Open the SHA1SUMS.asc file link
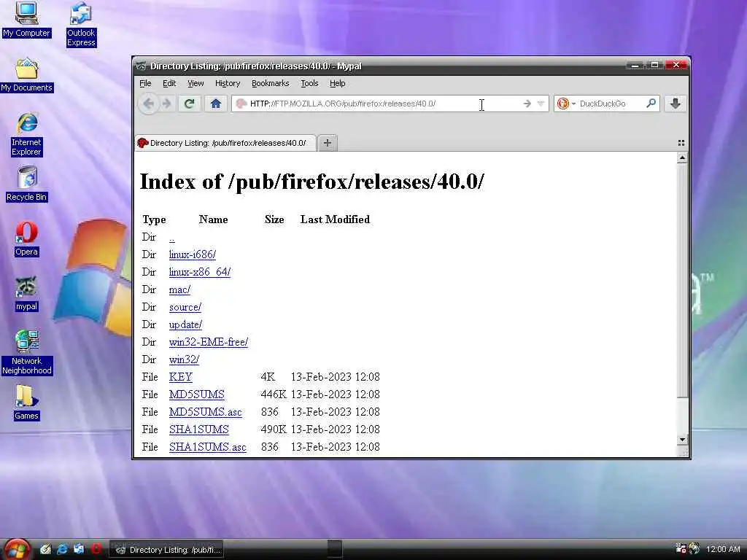The width and height of the screenshot is (747, 560). pos(208,447)
